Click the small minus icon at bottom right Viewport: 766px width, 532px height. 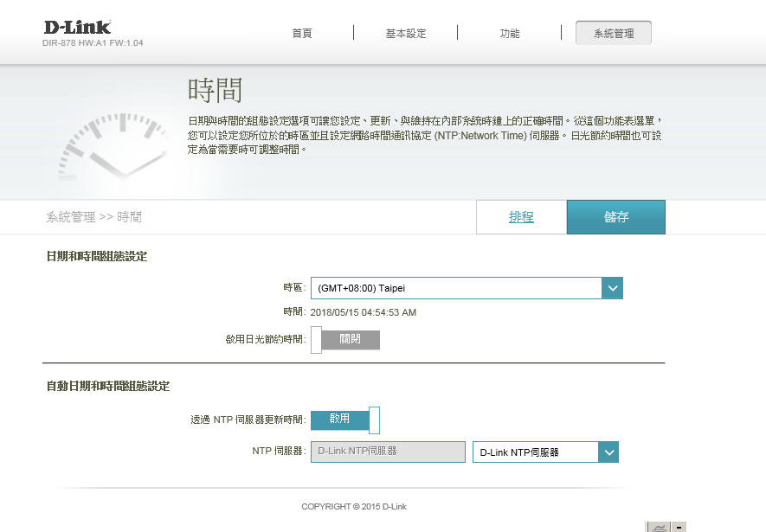click(x=679, y=527)
